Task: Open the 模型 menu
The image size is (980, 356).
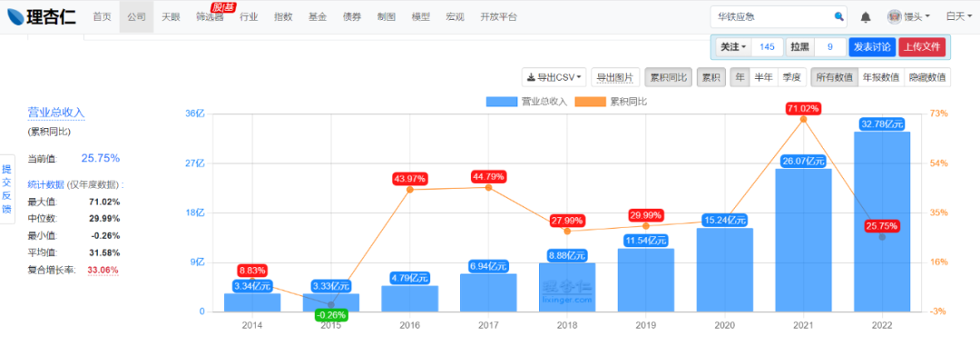Action: click(421, 17)
